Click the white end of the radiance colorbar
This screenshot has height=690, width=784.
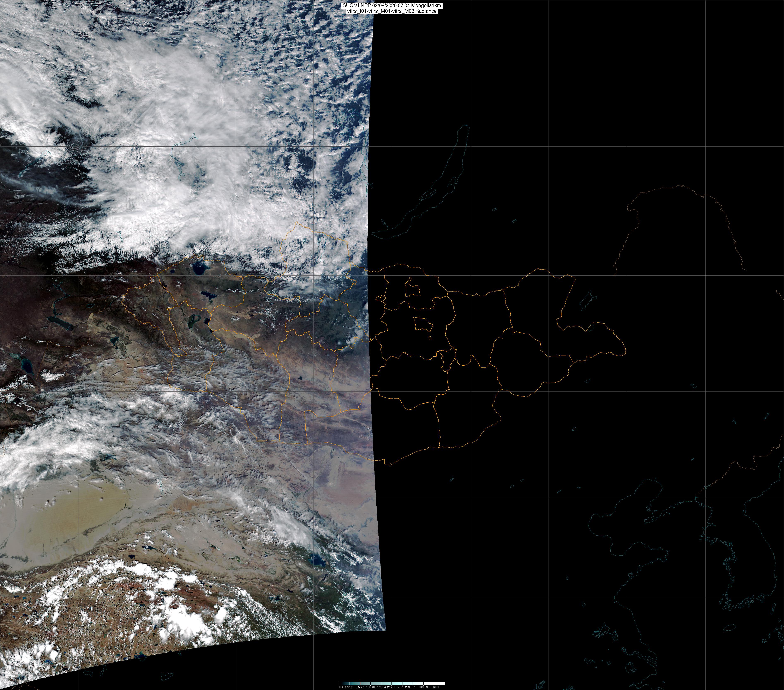pyautogui.click(x=442, y=683)
